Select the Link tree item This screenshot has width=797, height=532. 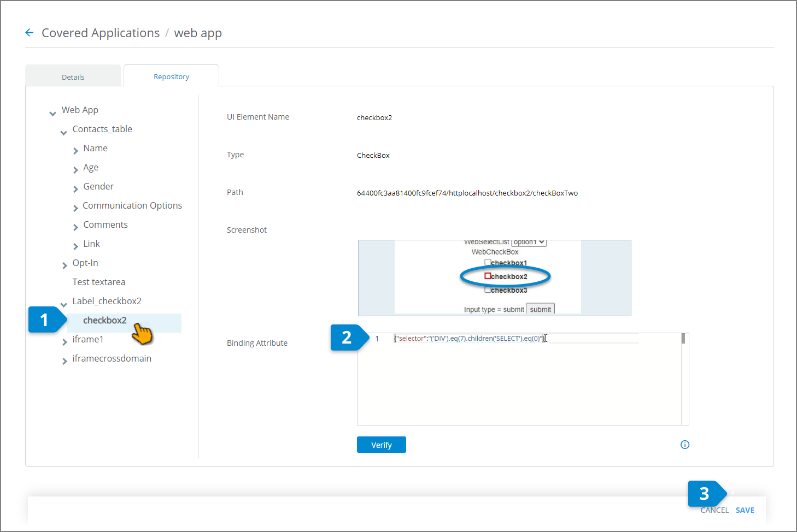91,244
